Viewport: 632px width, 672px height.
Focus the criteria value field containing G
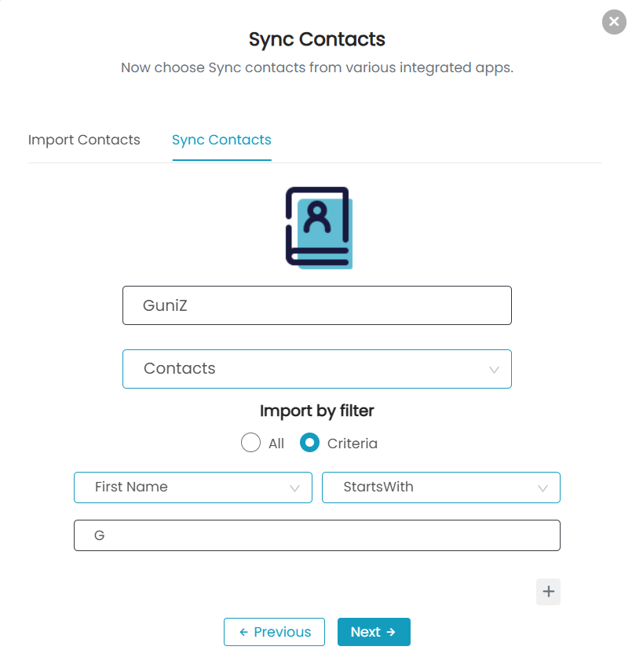coord(317,535)
